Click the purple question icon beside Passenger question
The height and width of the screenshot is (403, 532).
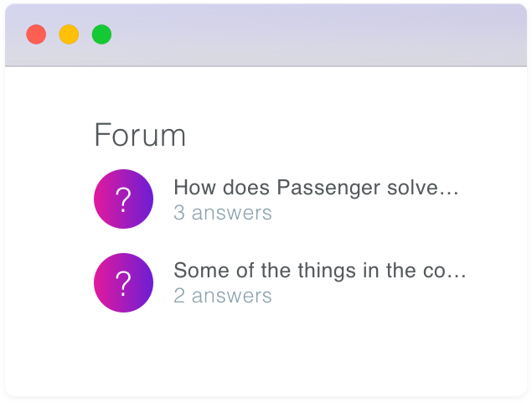pyautogui.click(x=123, y=199)
